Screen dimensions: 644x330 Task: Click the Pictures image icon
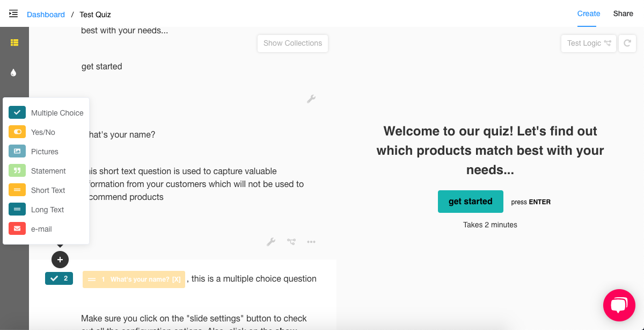17,151
